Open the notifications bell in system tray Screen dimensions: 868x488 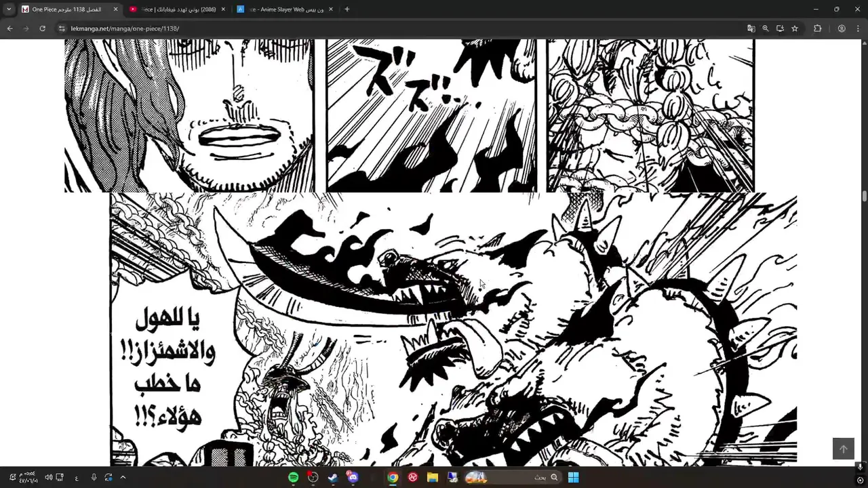[x=12, y=477]
